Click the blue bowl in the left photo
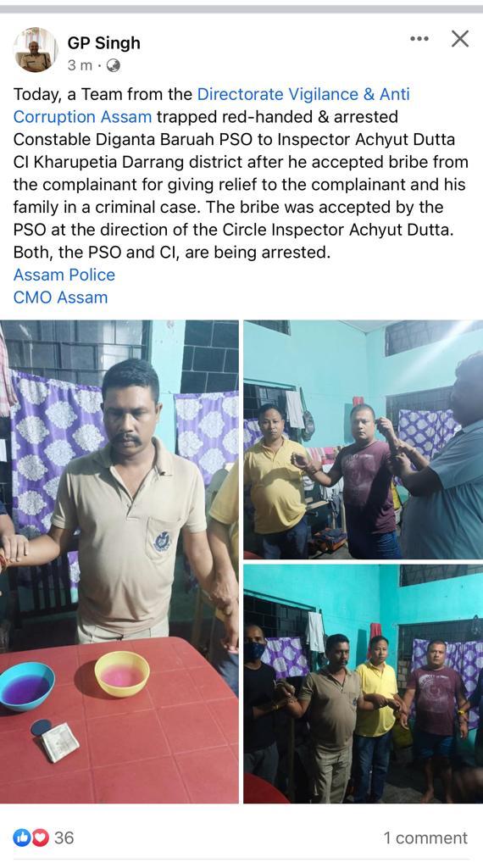 pyautogui.click(x=26, y=686)
